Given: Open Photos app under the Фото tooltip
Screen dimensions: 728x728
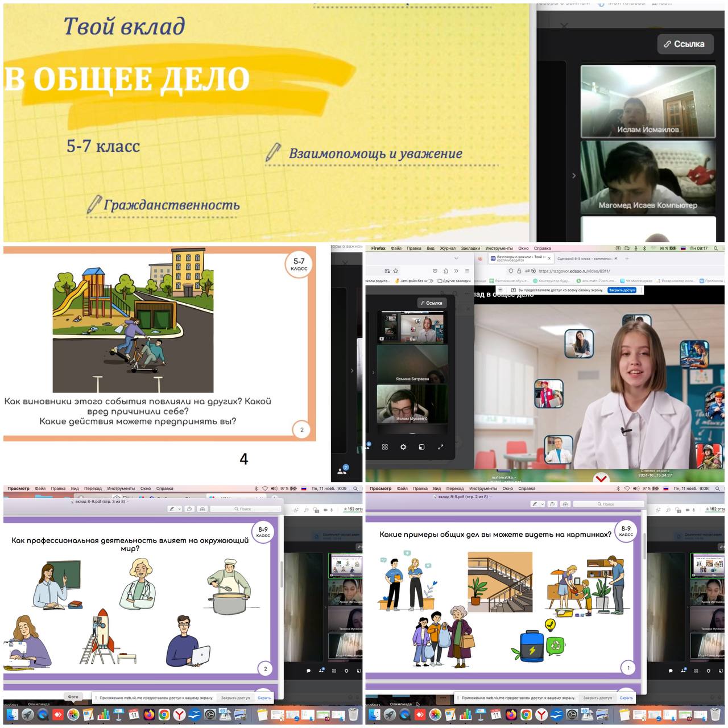Looking at the screenshot, I should coord(73,714).
